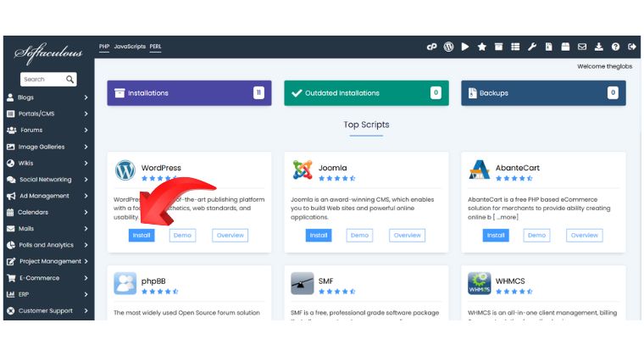Image resolution: width=644 pixels, height=356 pixels.
Task: Open WordPress manager icon in top bar
Action: pos(448,47)
